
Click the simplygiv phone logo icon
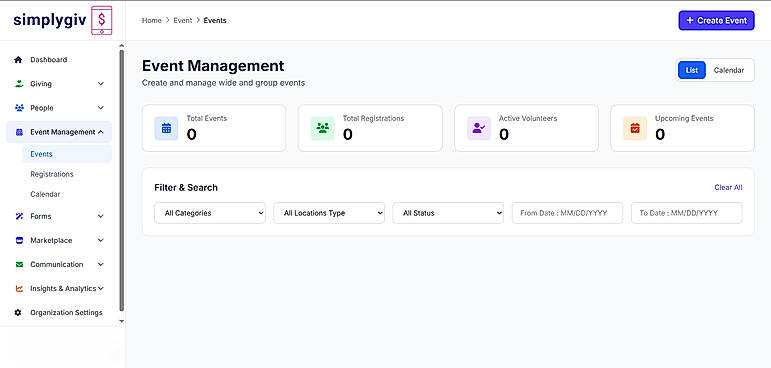tap(102, 20)
